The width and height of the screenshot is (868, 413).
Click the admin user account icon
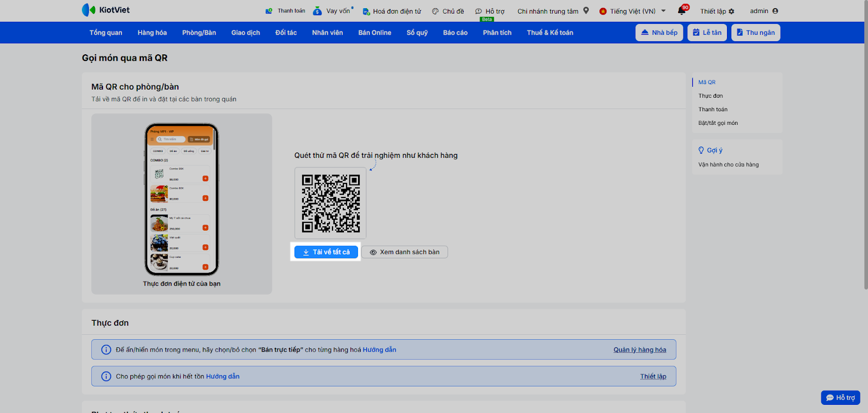pos(775,11)
